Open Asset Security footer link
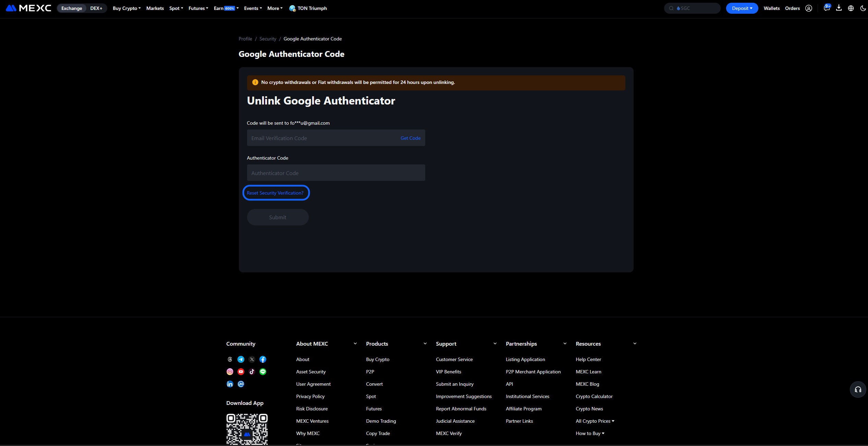 (311, 372)
